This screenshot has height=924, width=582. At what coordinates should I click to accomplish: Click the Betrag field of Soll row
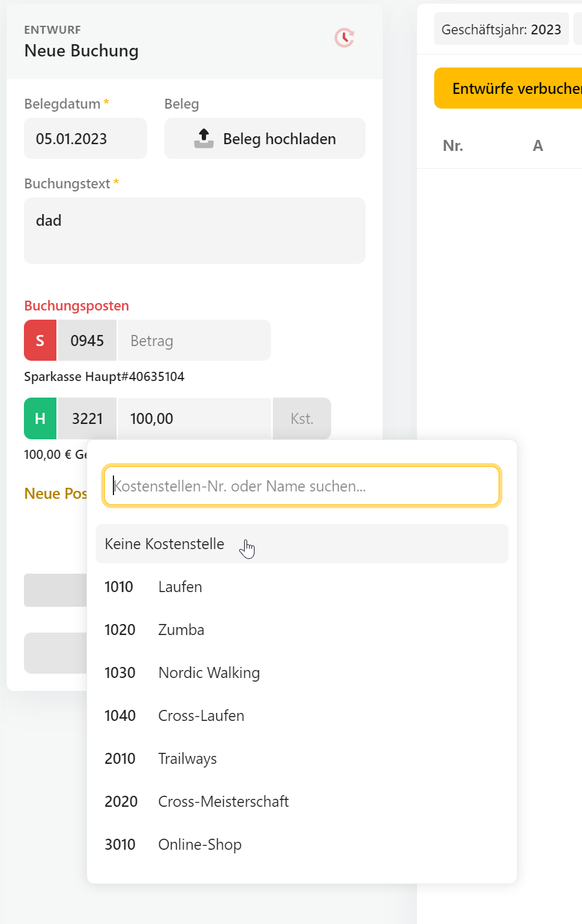(x=194, y=341)
